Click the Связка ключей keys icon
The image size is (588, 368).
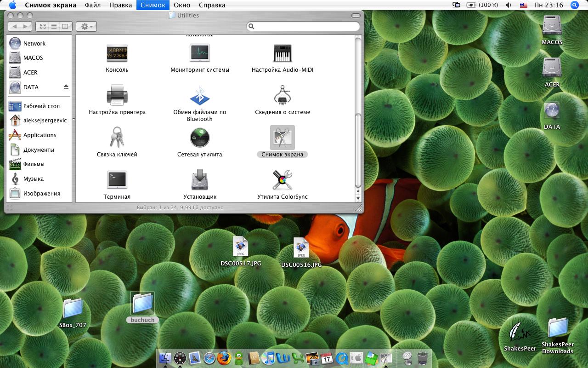click(117, 138)
